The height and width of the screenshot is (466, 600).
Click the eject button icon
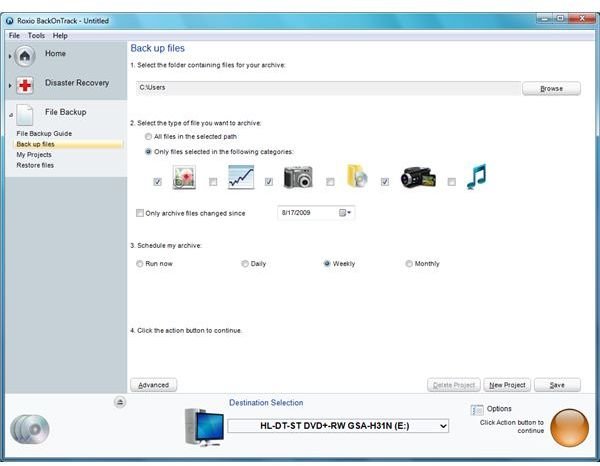coord(120,402)
